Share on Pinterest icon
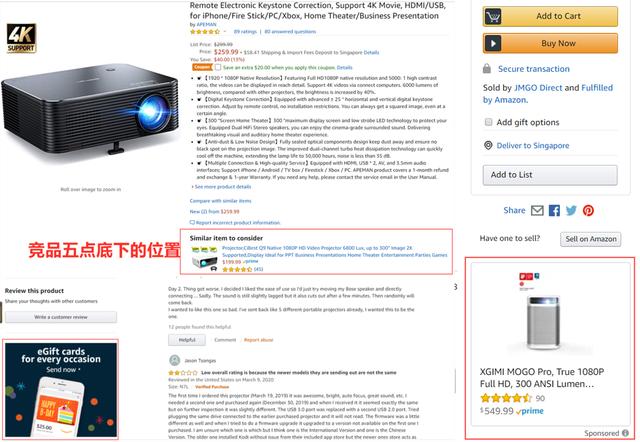This screenshot has width=640, height=442. coord(588,211)
